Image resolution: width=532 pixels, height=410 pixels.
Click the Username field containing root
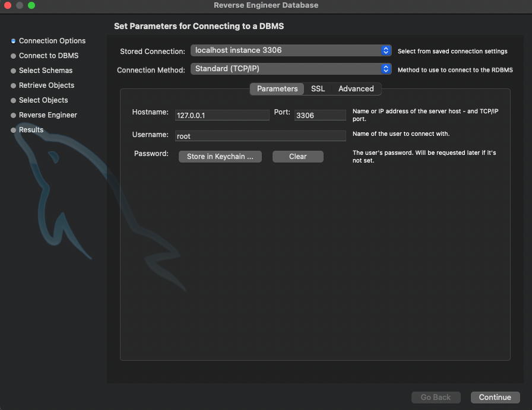(260, 136)
